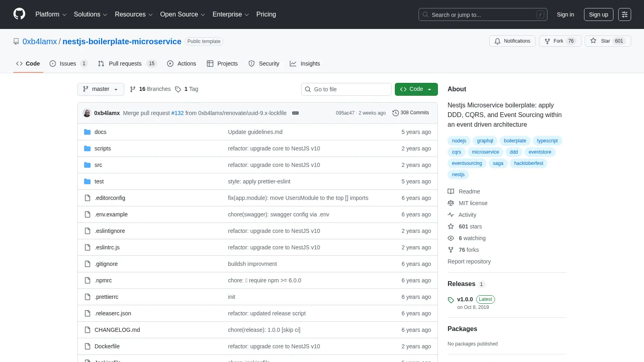Viewport: 644px width, 362px height.
Task: Open the command palette icon in header
Action: tap(625, 14)
